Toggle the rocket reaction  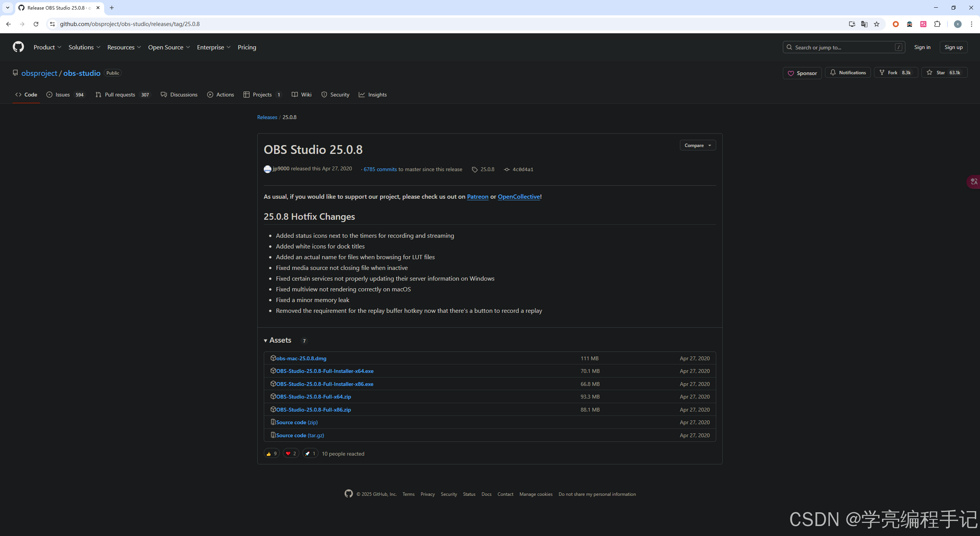tap(310, 453)
